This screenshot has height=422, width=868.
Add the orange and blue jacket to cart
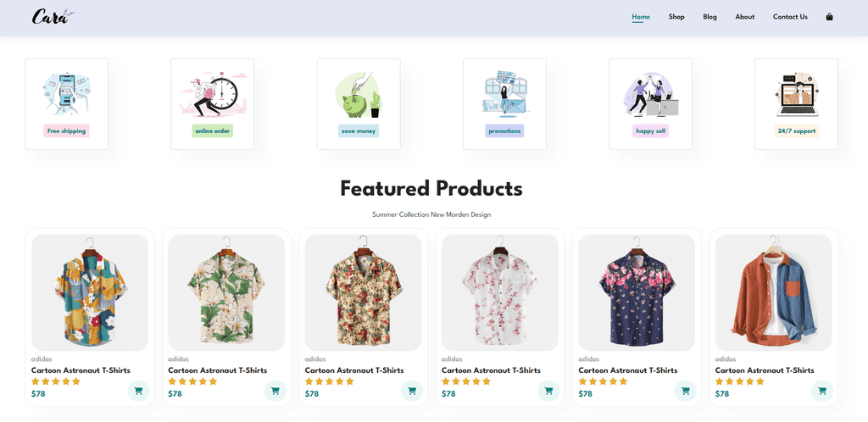(x=822, y=391)
